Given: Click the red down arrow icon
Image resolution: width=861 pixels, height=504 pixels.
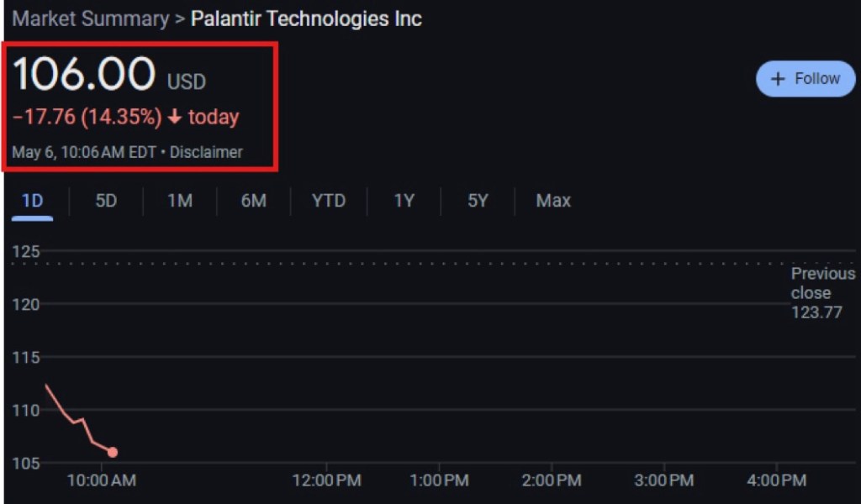Looking at the screenshot, I should tap(175, 118).
